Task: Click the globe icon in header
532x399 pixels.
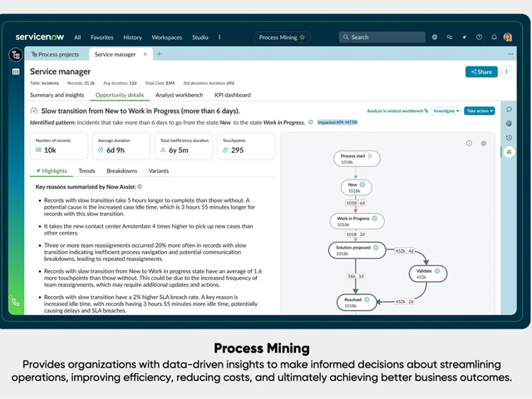Action: (435, 37)
